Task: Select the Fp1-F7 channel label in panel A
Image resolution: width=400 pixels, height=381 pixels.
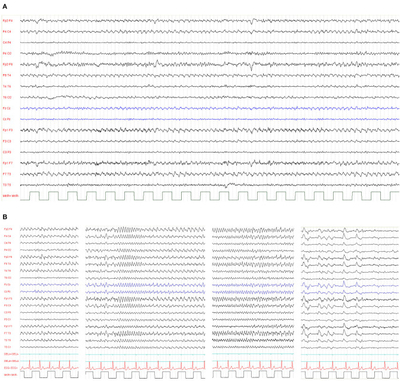Action: [x=8, y=163]
